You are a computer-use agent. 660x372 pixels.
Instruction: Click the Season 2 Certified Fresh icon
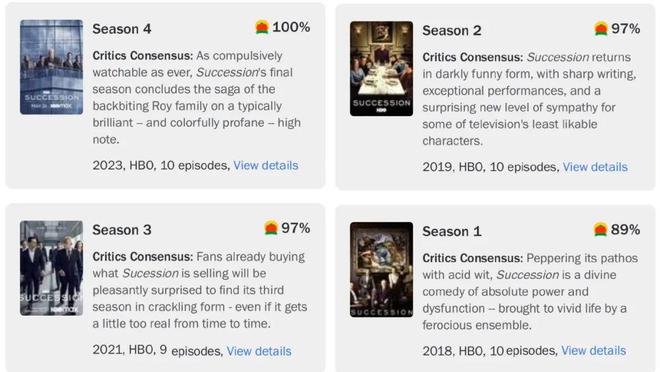[601, 29]
